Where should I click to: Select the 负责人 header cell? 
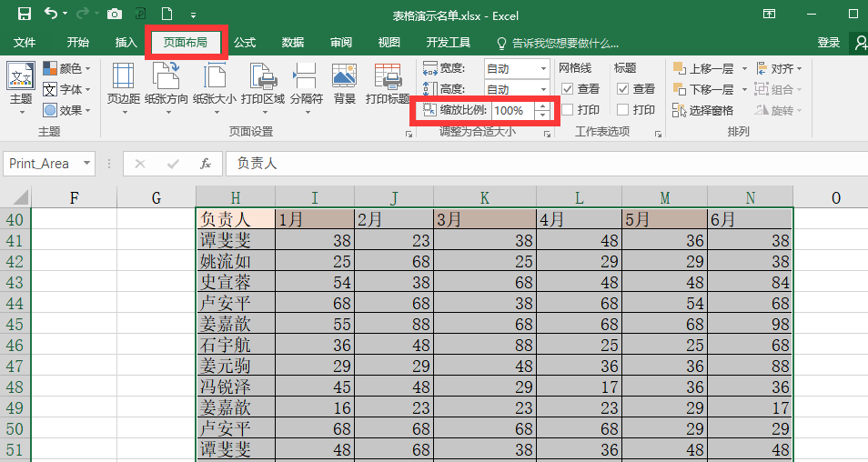(x=236, y=219)
